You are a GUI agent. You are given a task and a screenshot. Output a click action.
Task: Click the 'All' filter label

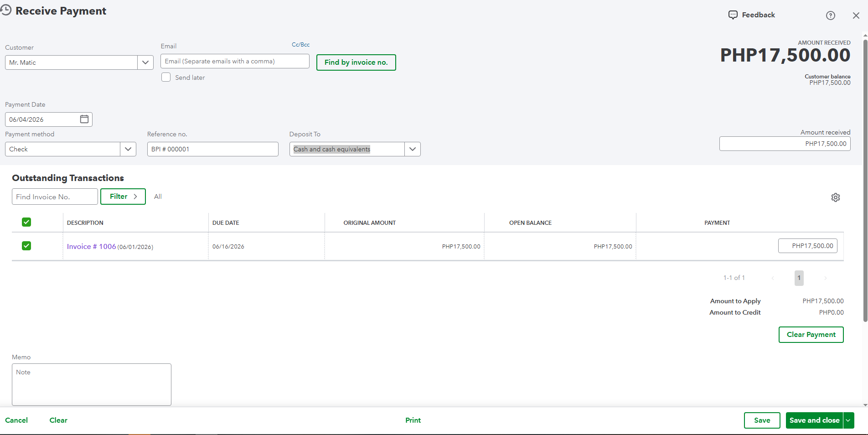[158, 197]
